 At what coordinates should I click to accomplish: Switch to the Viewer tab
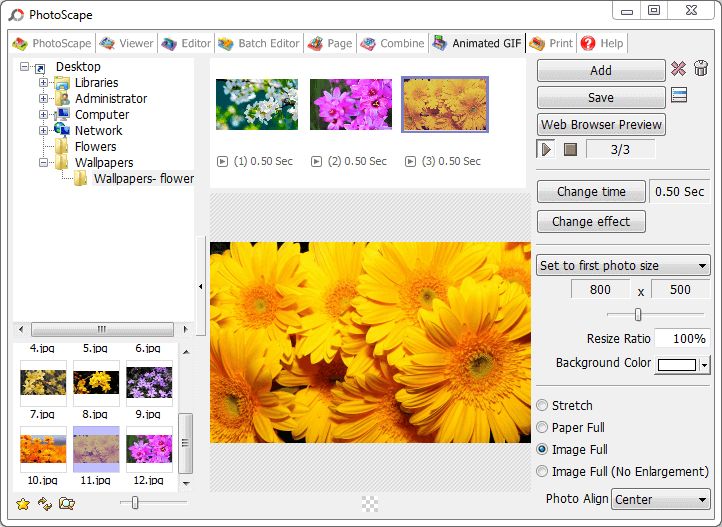coord(127,44)
